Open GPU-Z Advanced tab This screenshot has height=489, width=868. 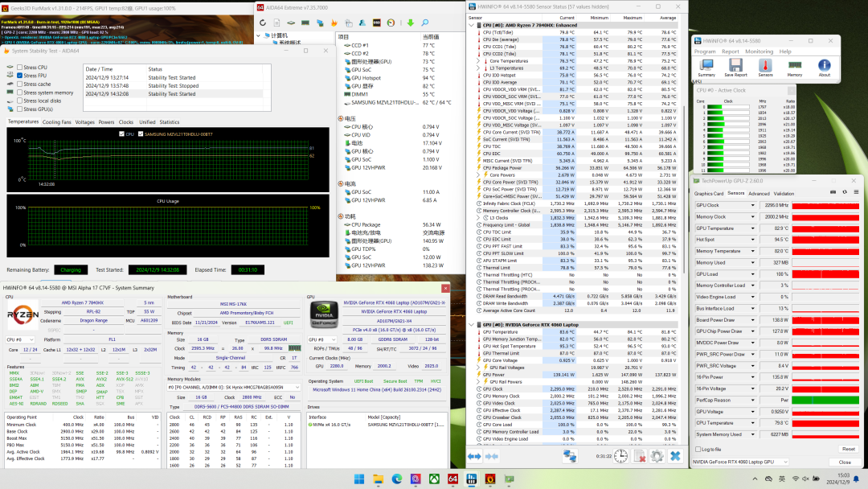[759, 194]
